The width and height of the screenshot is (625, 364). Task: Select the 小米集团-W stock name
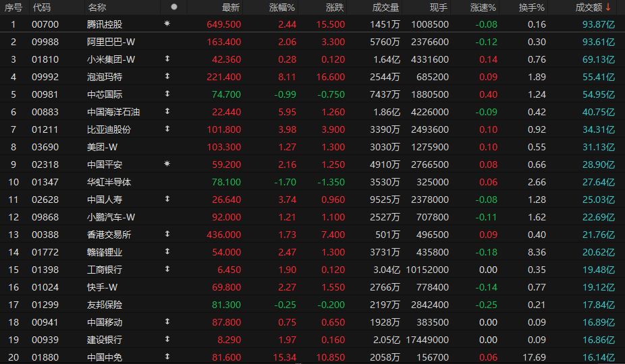[x=111, y=59]
